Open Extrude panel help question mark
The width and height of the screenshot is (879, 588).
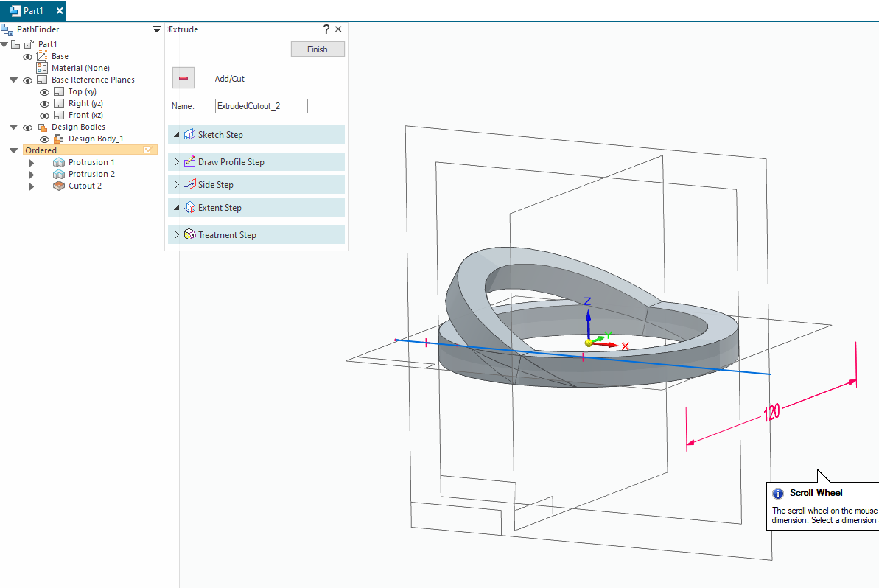(x=326, y=29)
